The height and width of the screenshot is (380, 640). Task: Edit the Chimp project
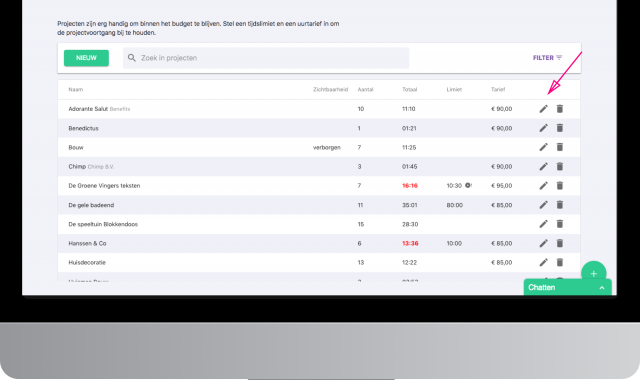(543, 167)
